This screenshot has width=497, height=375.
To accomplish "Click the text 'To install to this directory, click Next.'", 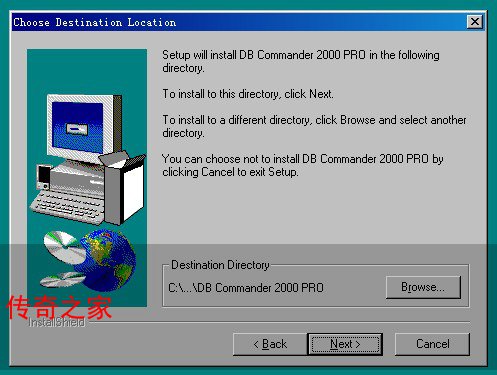I will (248, 94).
